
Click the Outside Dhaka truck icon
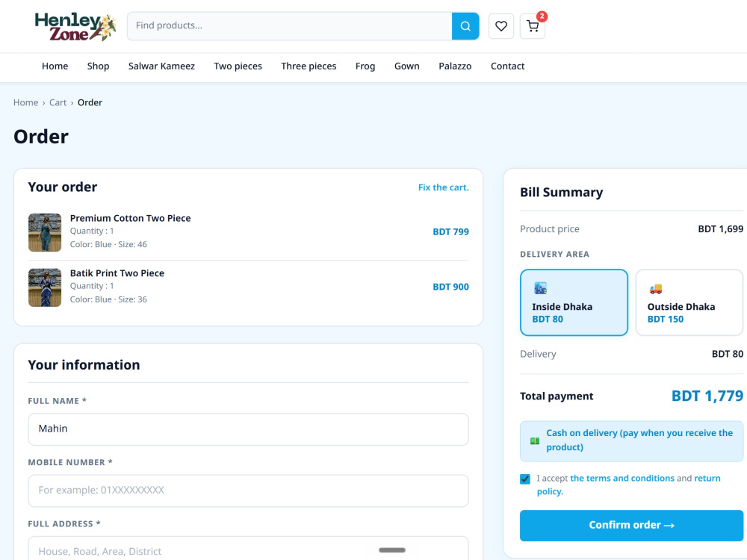[656, 288]
